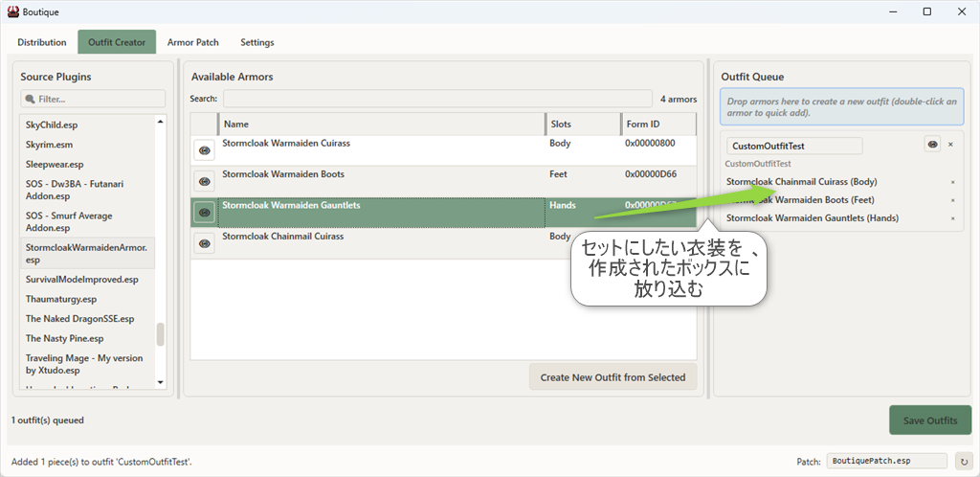Viewport: 980px width, 477px height.
Task: Toggle preview of the CustomOutfitTest outfit
Action: coord(931,145)
